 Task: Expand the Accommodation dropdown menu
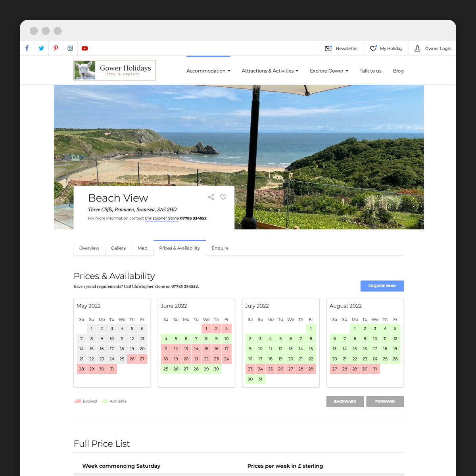[x=208, y=71]
